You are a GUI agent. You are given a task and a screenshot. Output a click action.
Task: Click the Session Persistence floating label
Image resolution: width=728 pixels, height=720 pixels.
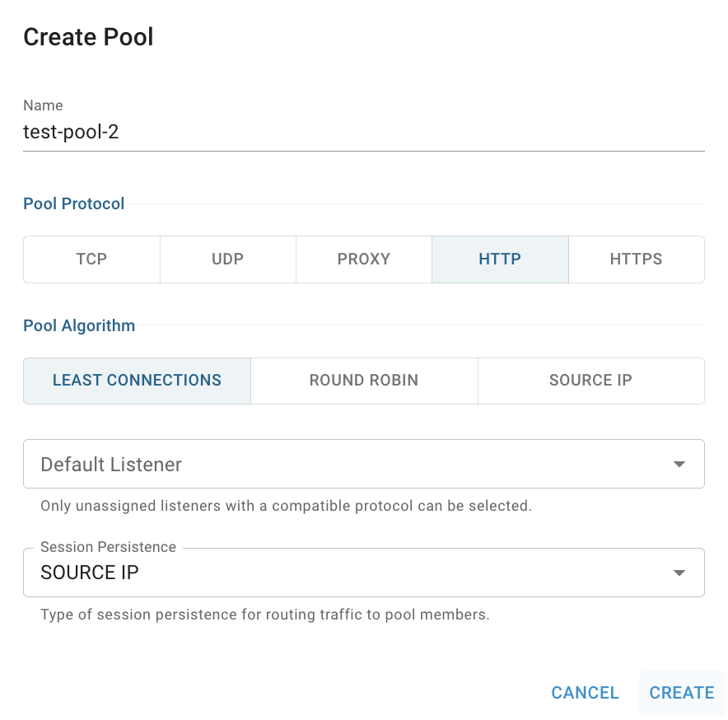pos(108,547)
